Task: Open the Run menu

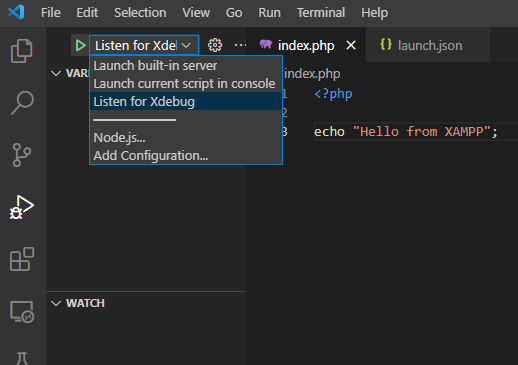Action: point(269,13)
